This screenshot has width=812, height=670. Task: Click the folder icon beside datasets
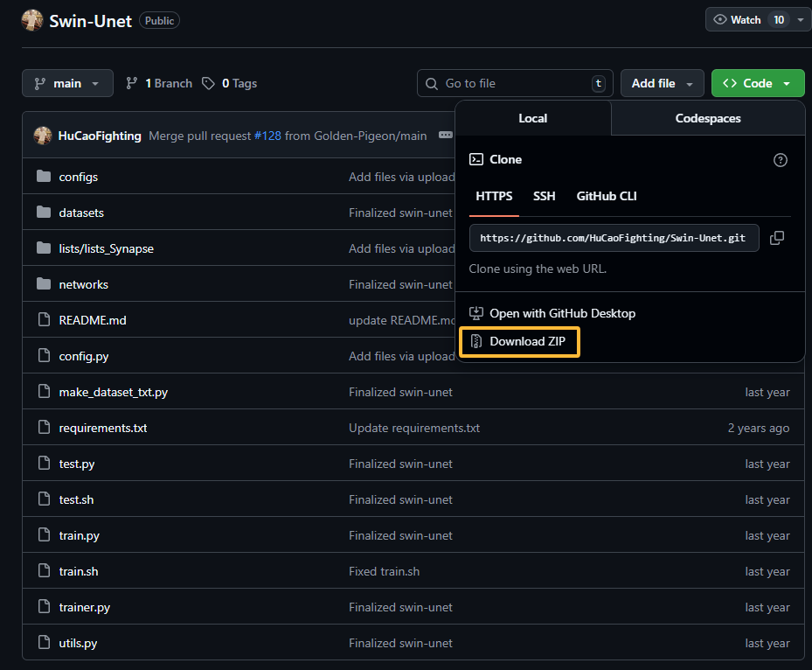pos(44,213)
